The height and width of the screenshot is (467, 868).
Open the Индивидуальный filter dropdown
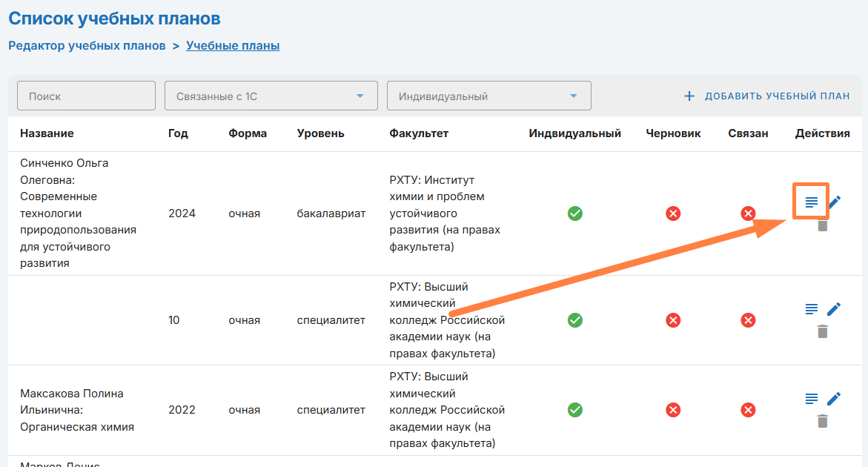[x=488, y=96]
